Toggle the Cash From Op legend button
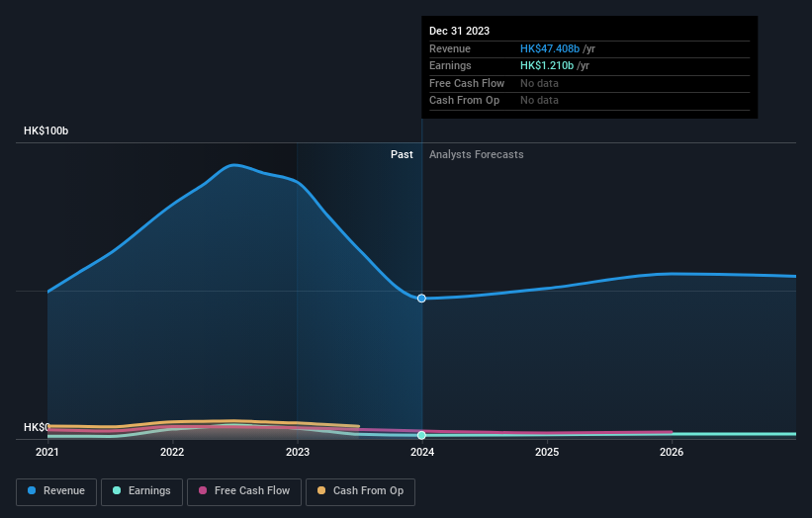The width and height of the screenshot is (812, 518). pyautogui.click(x=360, y=491)
